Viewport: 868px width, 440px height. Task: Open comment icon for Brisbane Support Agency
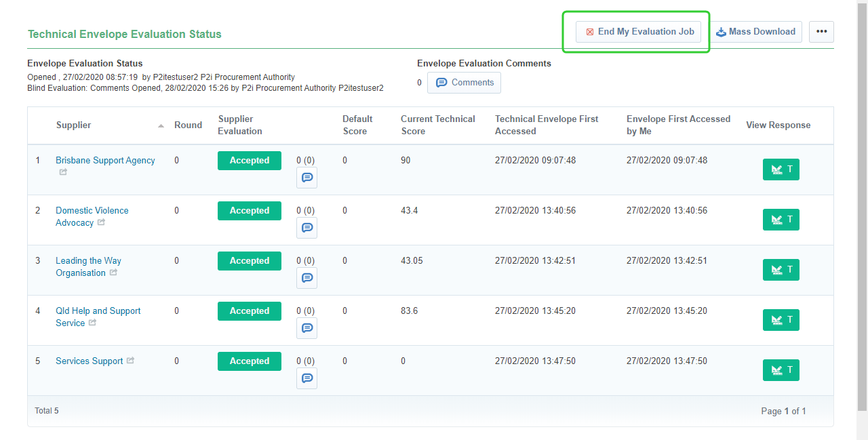pos(307,178)
